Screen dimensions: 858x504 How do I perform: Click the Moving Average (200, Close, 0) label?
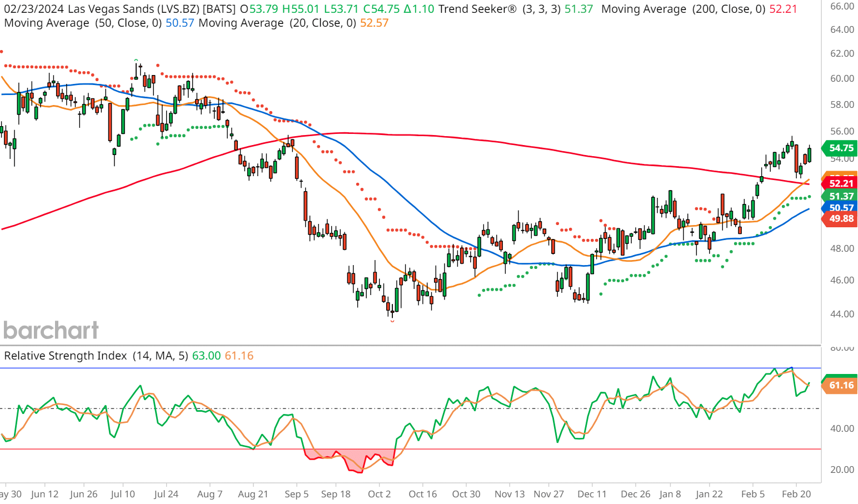[x=684, y=9]
